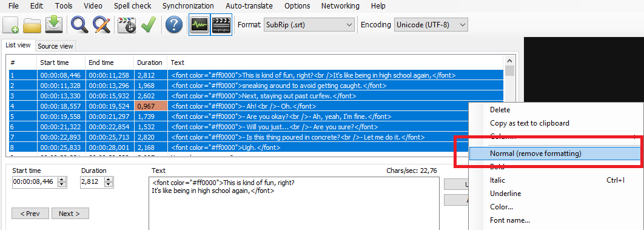The width and height of the screenshot is (644, 230).
Task: Click the < Prev button
Action: (x=30, y=214)
